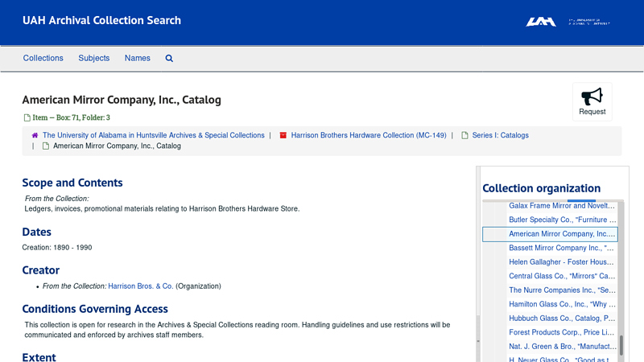
Task: Open Series I: Catalogs breadcrumb link
Action: click(500, 135)
